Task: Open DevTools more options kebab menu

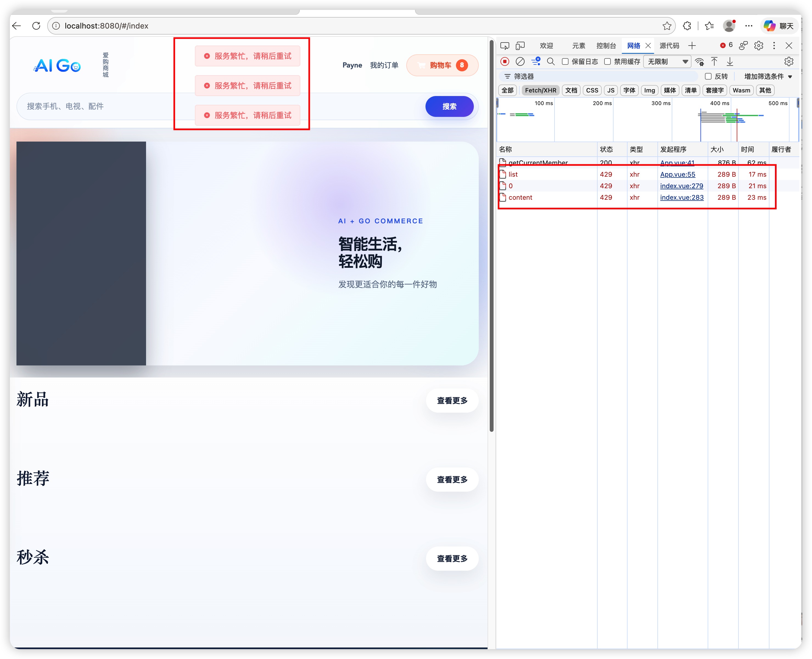Action: coord(774,46)
